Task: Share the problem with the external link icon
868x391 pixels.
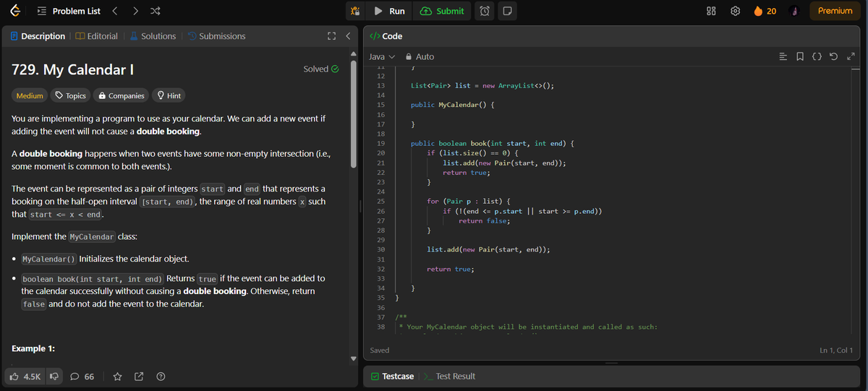Action: coord(139,377)
